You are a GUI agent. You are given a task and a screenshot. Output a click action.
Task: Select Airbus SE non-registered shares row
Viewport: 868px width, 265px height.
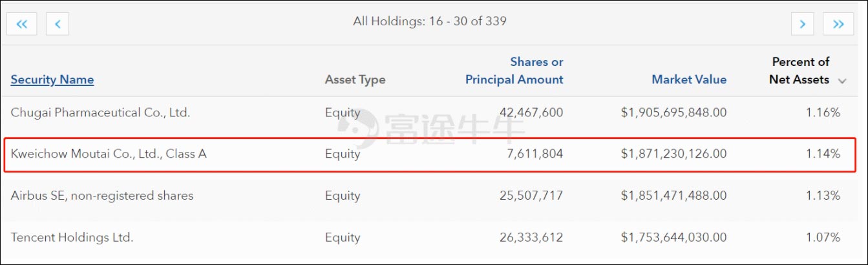[x=102, y=195]
